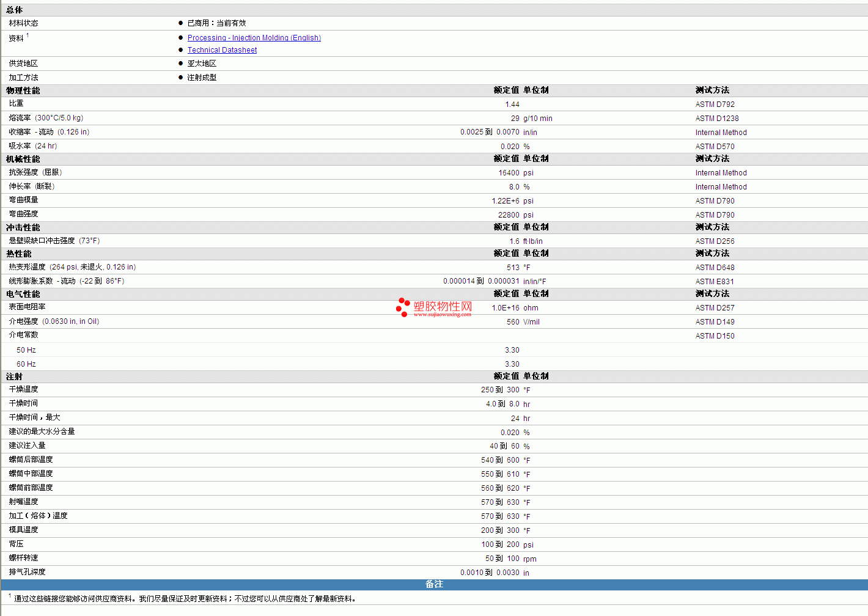Image resolution: width=868 pixels, height=616 pixels.
Task: Select the 60 Hz dielectric constant row
Action: point(434,364)
